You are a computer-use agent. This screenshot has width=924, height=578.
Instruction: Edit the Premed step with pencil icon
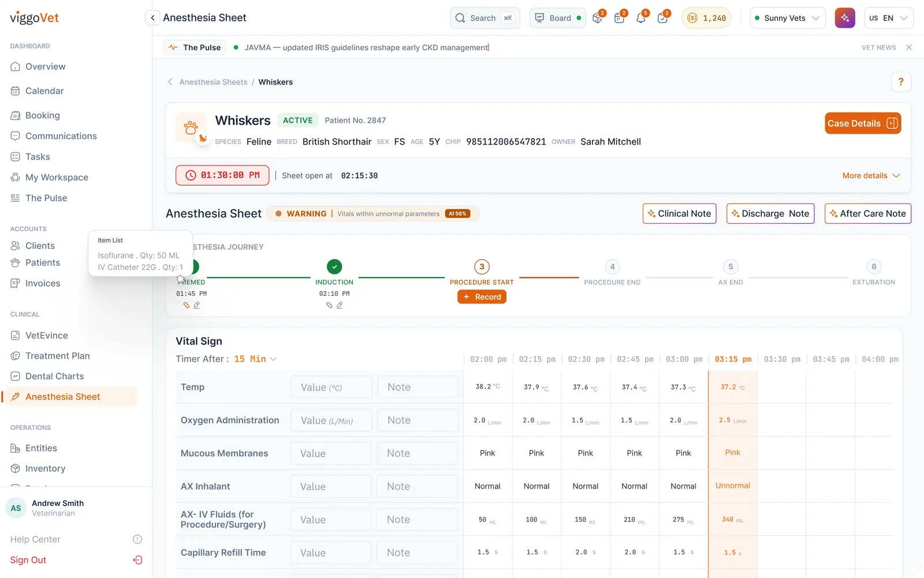point(197,305)
